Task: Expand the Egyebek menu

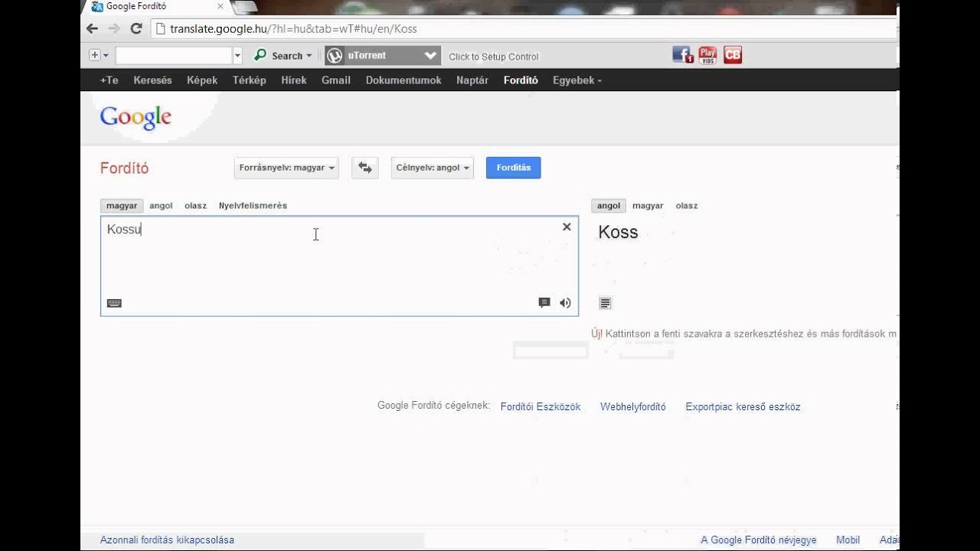Action: pos(577,80)
